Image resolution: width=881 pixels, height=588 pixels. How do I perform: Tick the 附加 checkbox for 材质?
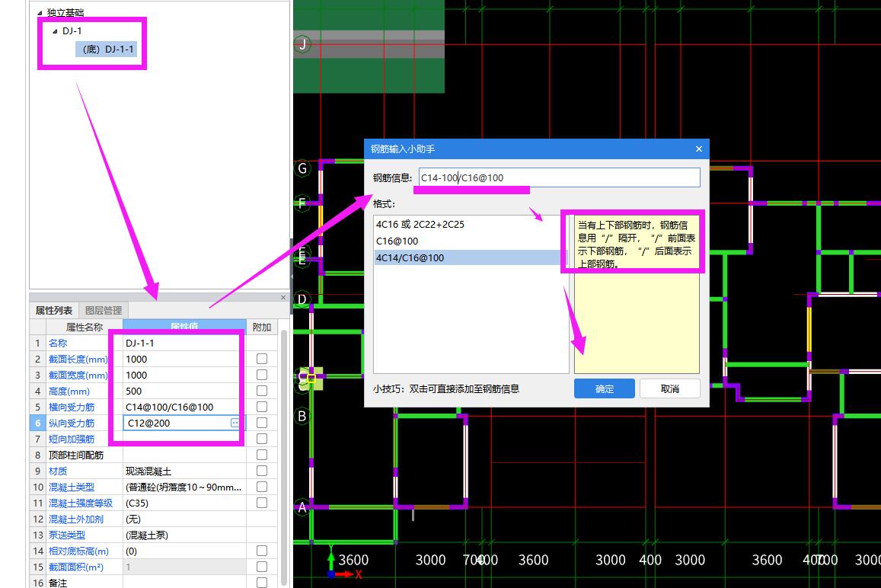(x=262, y=471)
